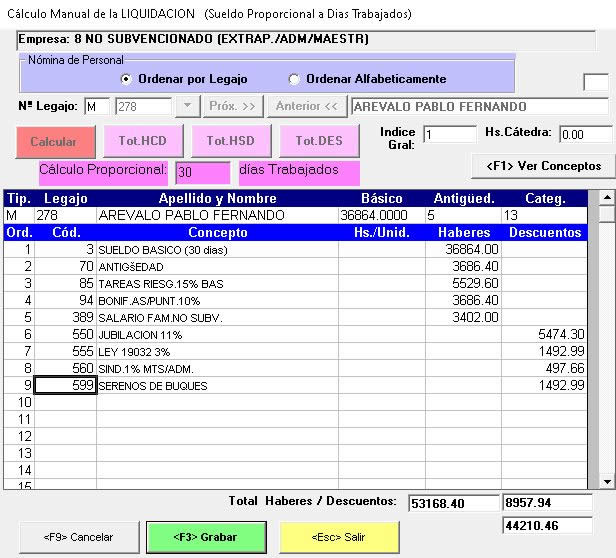Click the 'Próx. >>' button
The height and width of the screenshot is (558, 616).
pos(234,106)
